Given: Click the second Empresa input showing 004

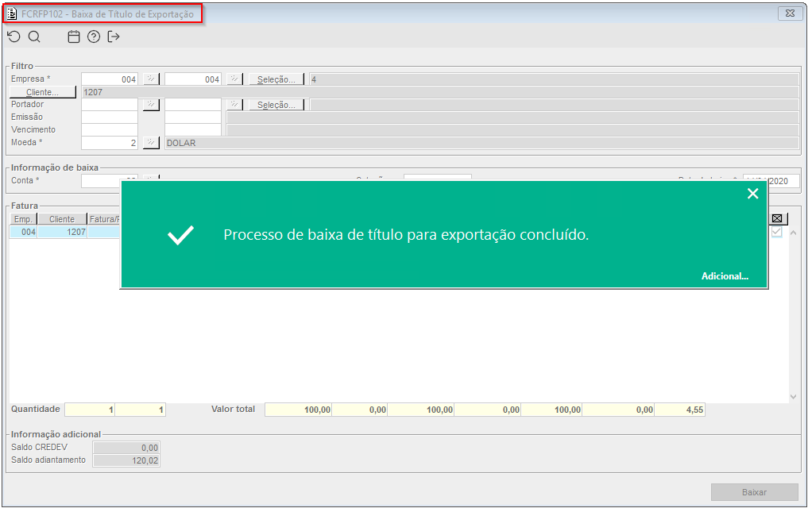Looking at the screenshot, I should 193,79.
